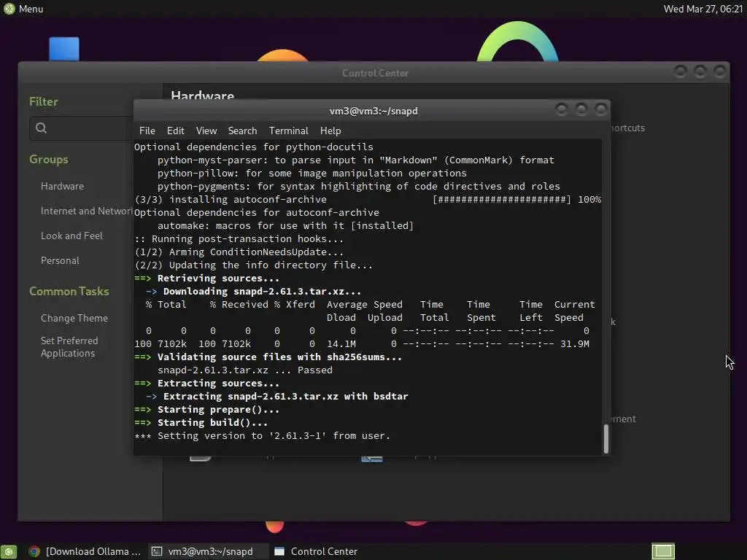The image size is (747, 560).
Task: Select the Look and Feel group
Action: [x=71, y=236]
